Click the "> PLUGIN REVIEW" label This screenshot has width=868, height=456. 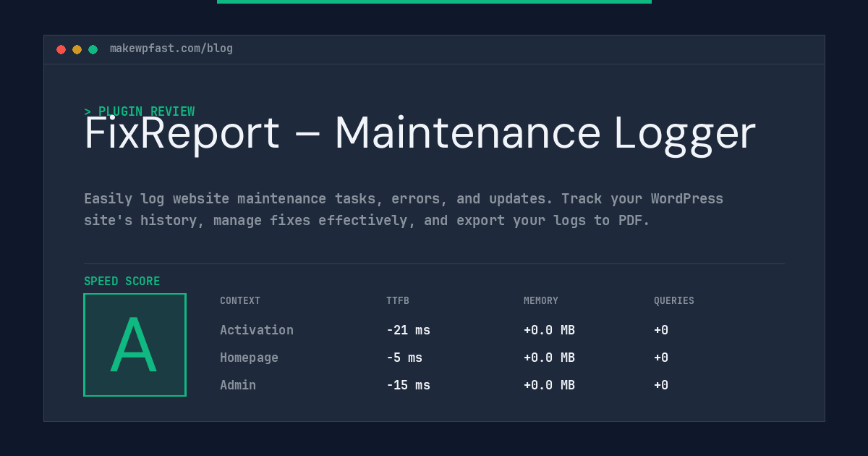[x=140, y=111]
